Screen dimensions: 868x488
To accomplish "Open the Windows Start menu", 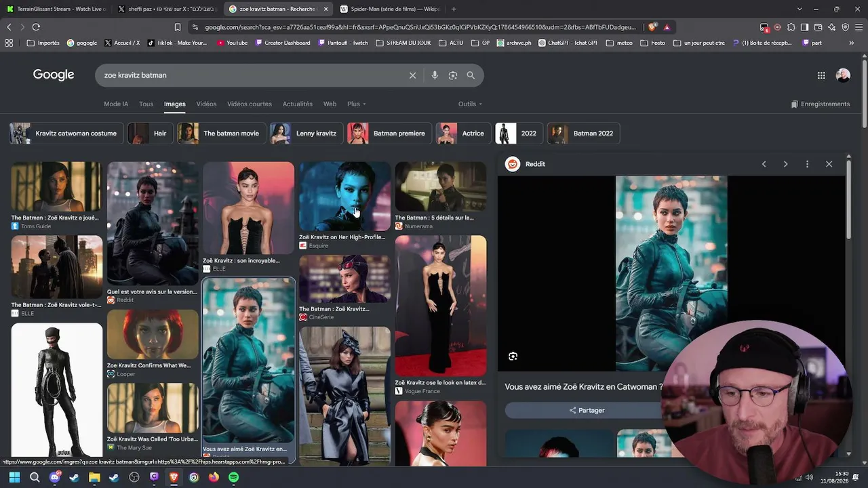I will point(14,477).
